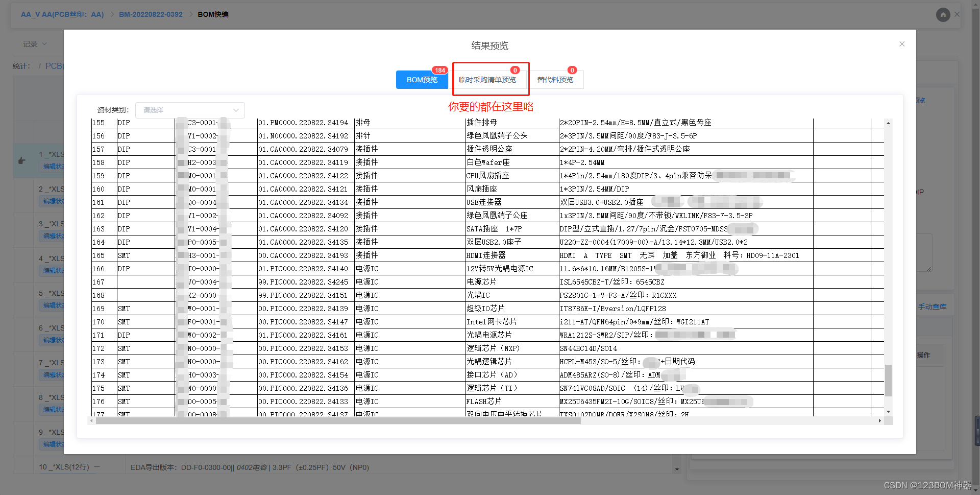
Task: Click the left arrow of the horizontal scrollbar
Action: 91,421
